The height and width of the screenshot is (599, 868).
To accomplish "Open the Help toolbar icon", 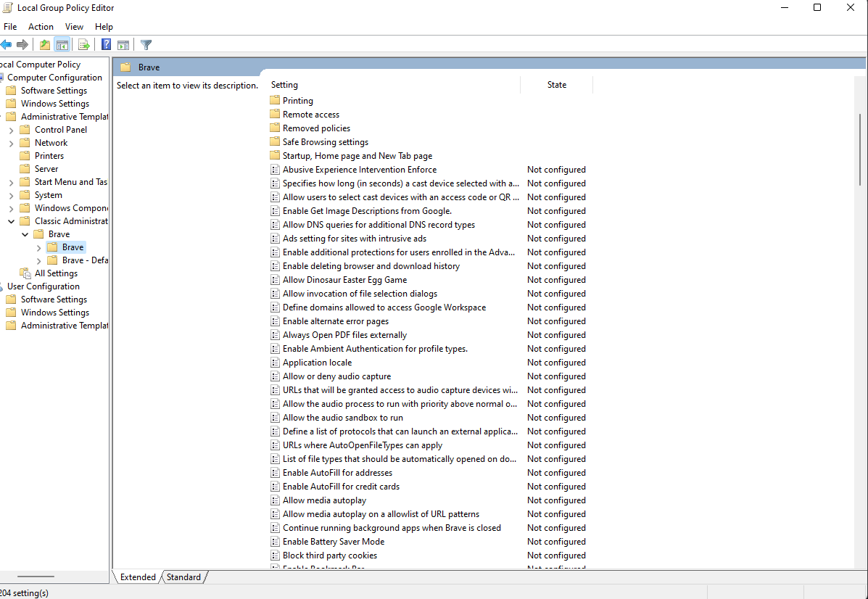I will 107,45.
